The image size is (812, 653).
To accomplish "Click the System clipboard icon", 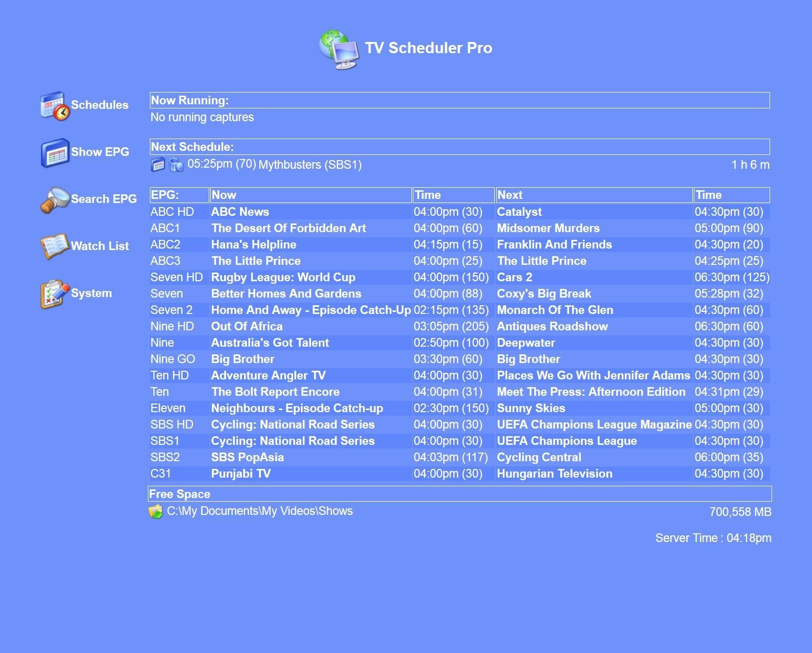I will pos(55,294).
